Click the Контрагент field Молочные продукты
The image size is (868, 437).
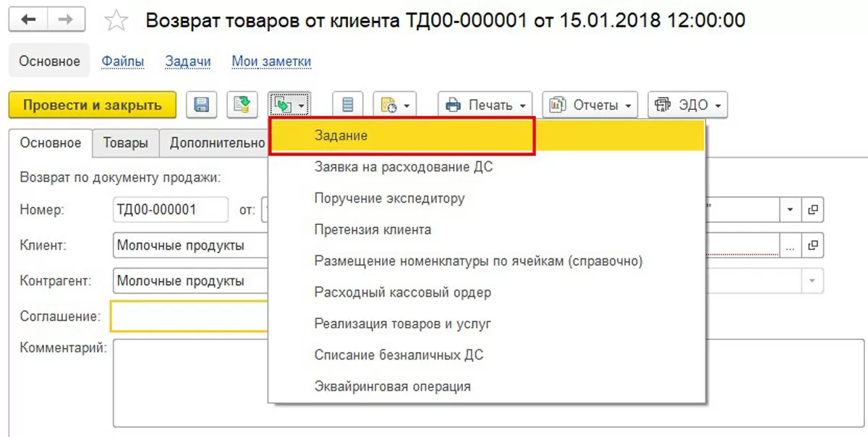190,281
